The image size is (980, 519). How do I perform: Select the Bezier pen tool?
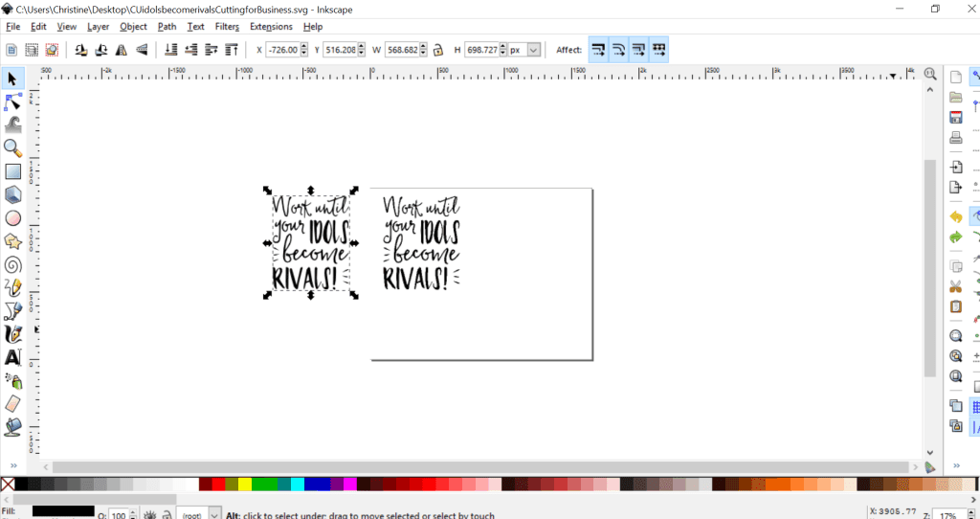(x=12, y=311)
